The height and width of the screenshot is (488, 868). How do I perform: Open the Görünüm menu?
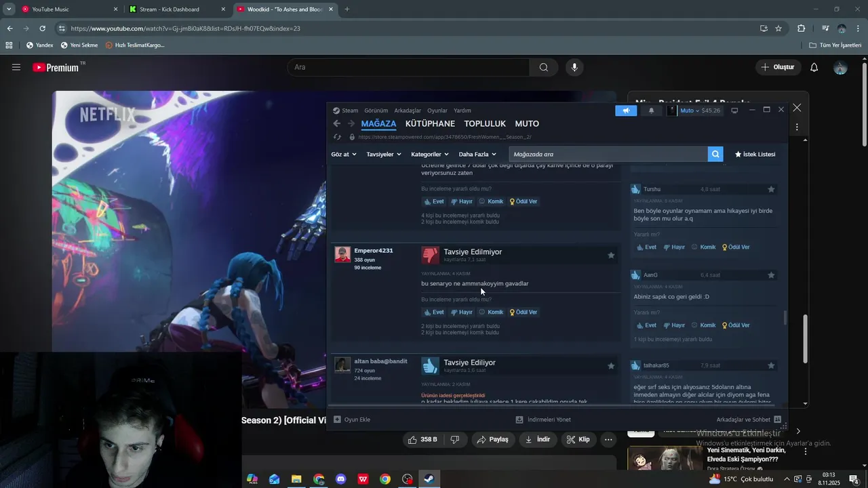pos(376,110)
